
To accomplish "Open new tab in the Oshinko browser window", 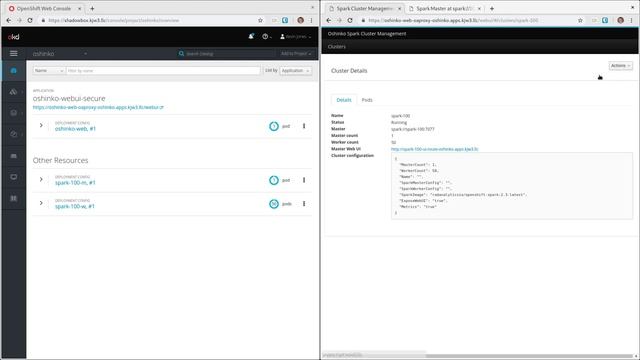I will tap(492, 8).
